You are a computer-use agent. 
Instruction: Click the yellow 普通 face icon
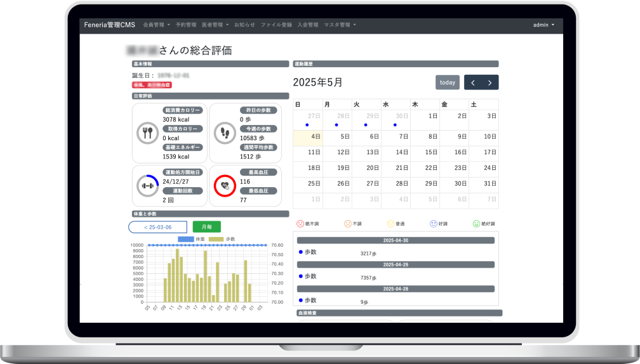click(x=391, y=224)
